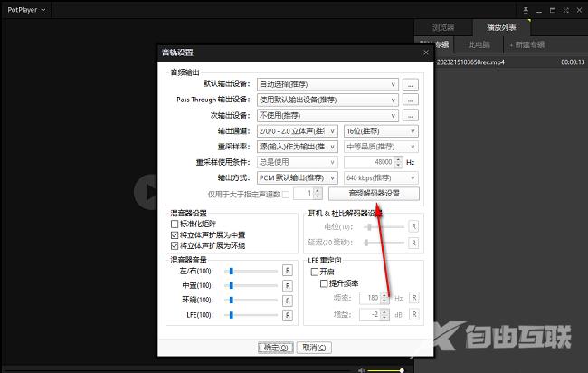Enable the 标准化矩阵 checkbox

(x=175, y=224)
